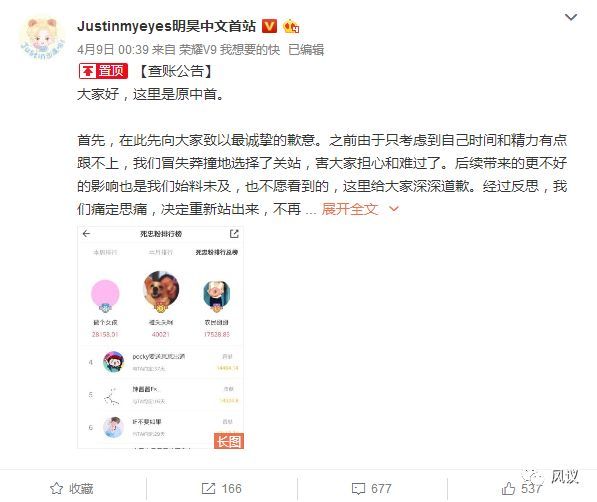Open the comments button showing 677
The image size is (597, 502).
[x=371, y=489]
